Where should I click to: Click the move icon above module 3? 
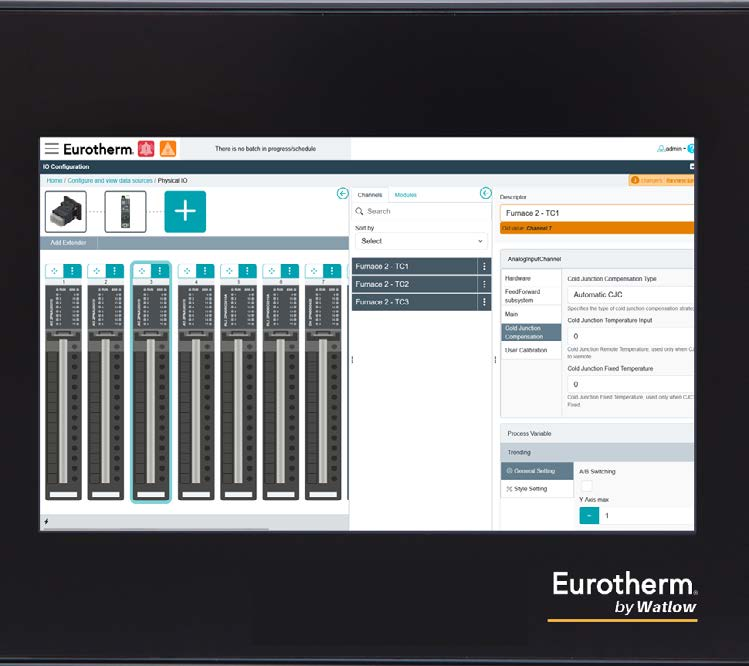[142, 271]
